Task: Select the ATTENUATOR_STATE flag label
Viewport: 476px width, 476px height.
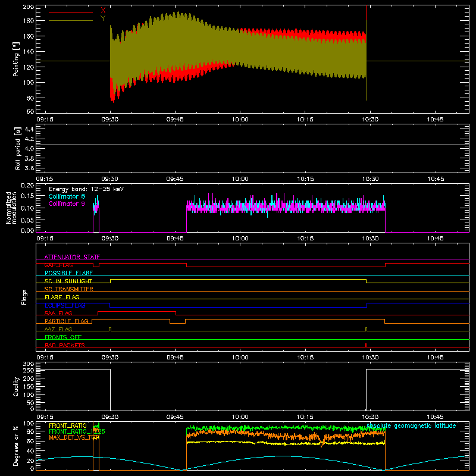Action: coord(72,257)
